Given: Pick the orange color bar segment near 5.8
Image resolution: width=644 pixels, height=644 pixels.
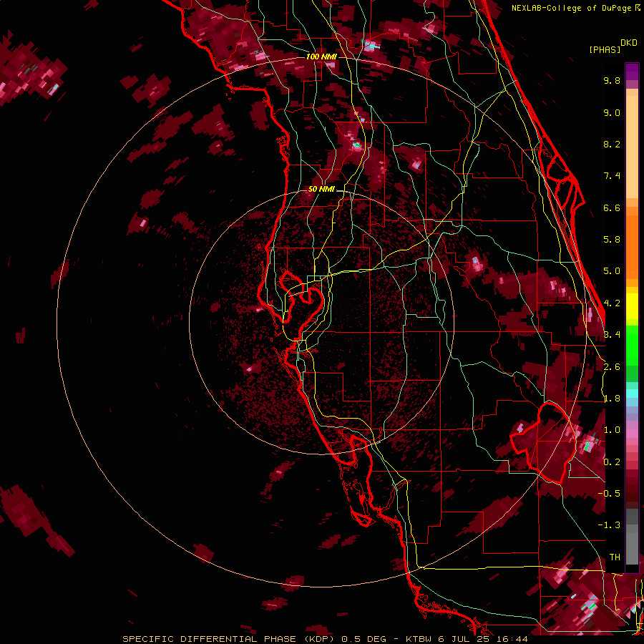Looking at the screenshot, I should tap(632, 243).
